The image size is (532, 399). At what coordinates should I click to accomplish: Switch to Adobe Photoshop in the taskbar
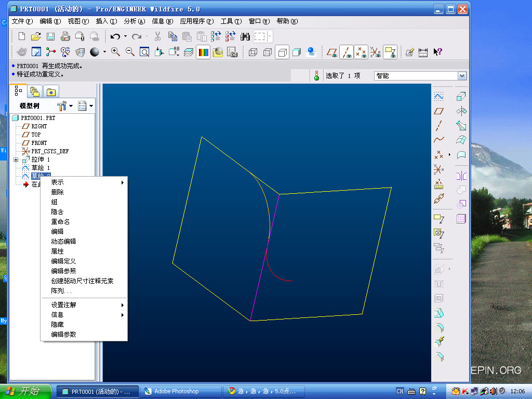click(181, 391)
